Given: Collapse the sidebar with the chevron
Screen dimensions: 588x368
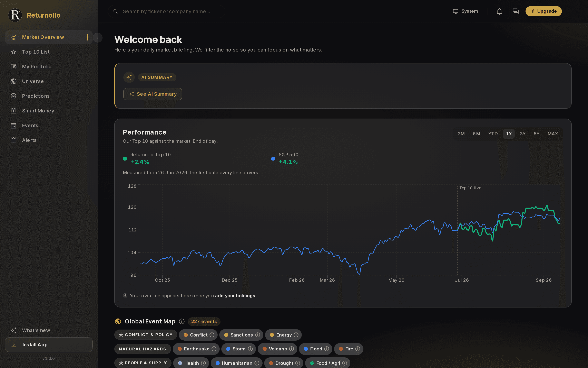Looking at the screenshot, I should [x=97, y=37].
